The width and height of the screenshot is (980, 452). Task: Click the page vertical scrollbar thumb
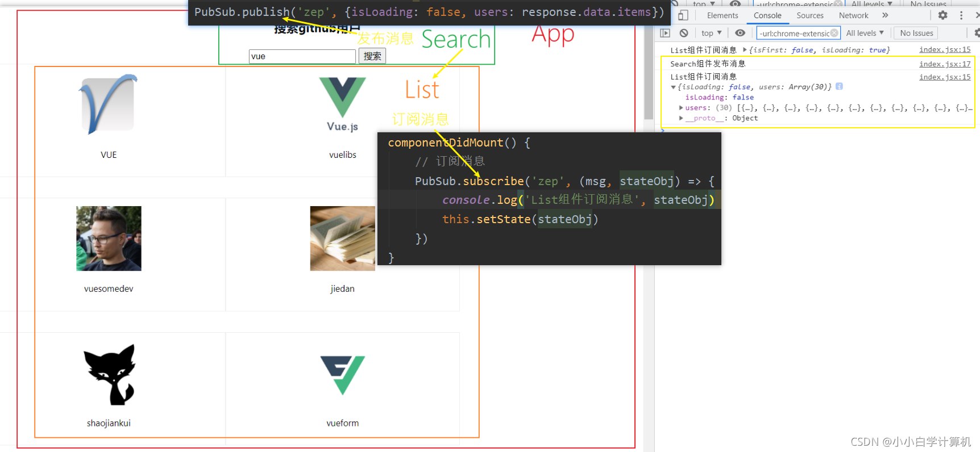pos(649,73)
